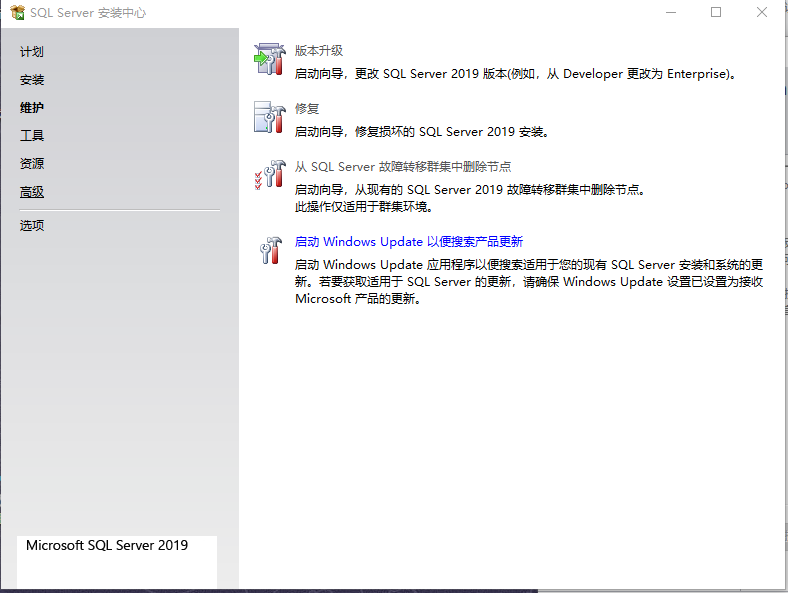
Task: Click the Windows Update tools icon
Action: coord(271,250)
